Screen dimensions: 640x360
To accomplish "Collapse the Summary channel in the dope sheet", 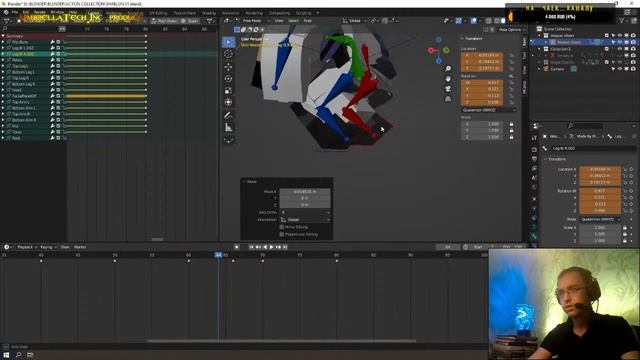I will click(x=3, y=36).
